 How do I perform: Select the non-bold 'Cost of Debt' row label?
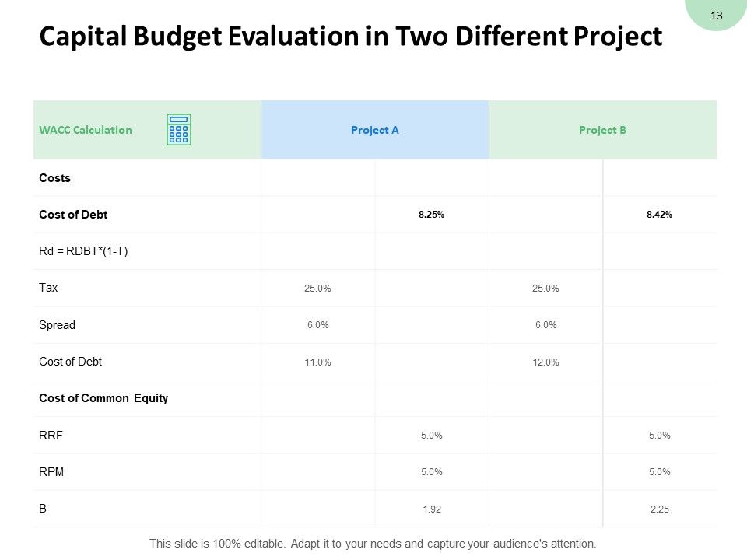(71, 362)
